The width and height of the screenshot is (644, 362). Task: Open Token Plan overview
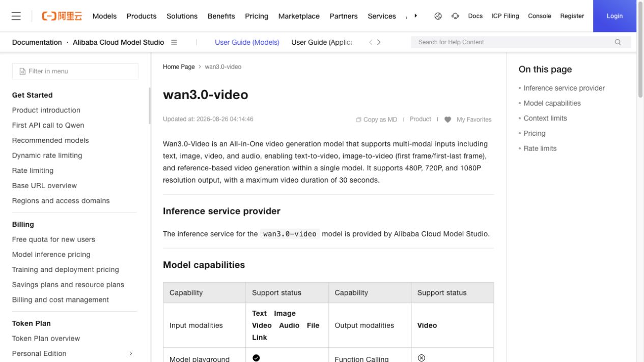[46, 339]
